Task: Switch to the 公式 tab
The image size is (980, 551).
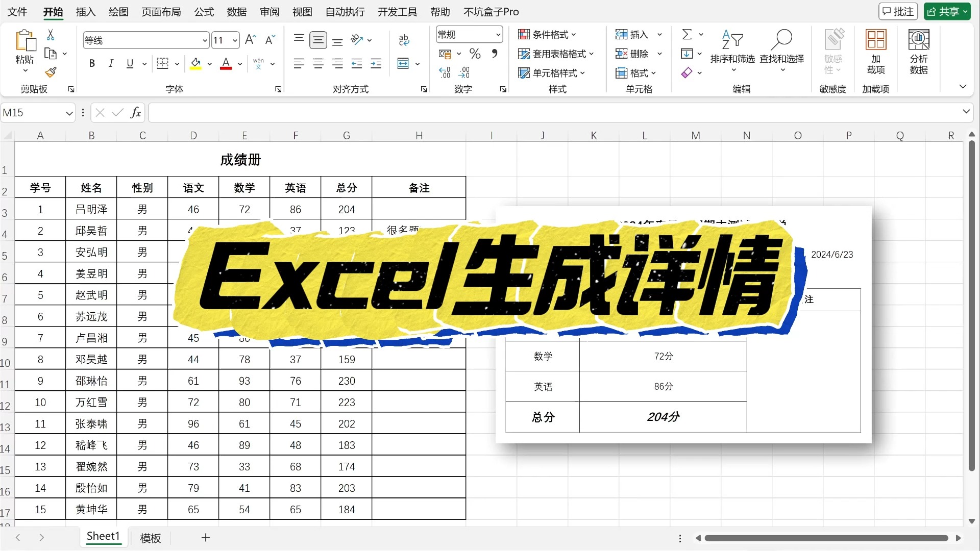Action: 204,12
